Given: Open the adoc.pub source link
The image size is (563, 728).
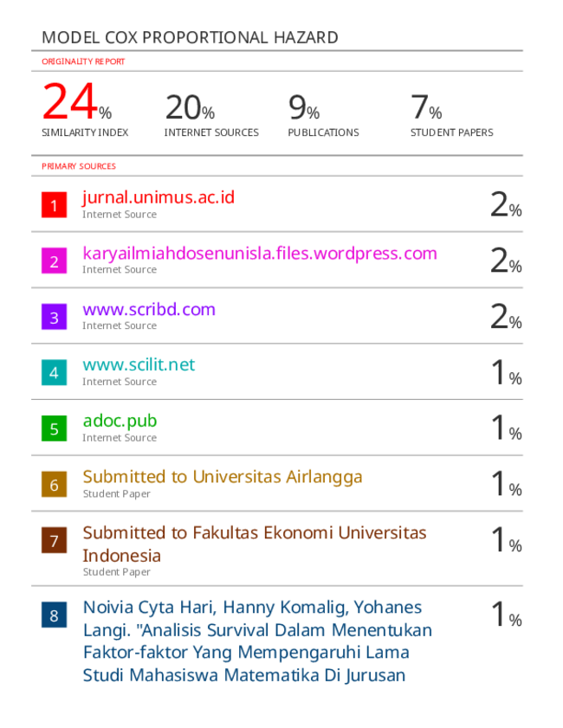Looking at the screenshot, I should coord(120,422).
